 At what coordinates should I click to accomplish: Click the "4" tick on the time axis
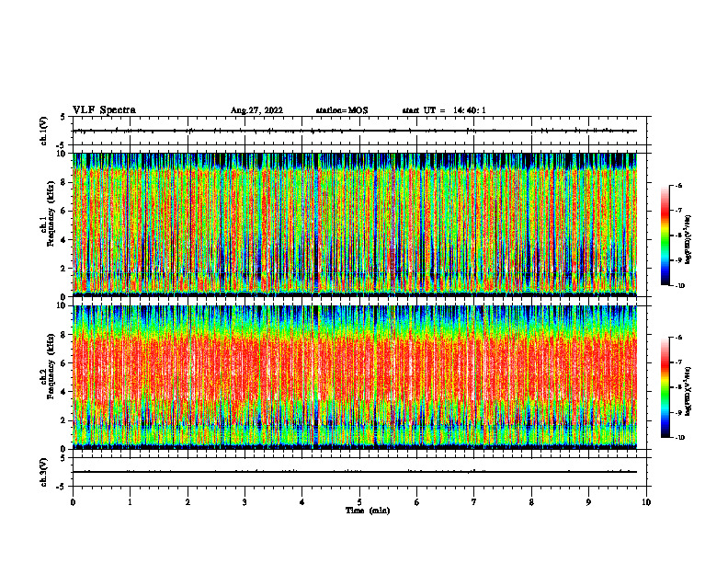coord(302,502)
